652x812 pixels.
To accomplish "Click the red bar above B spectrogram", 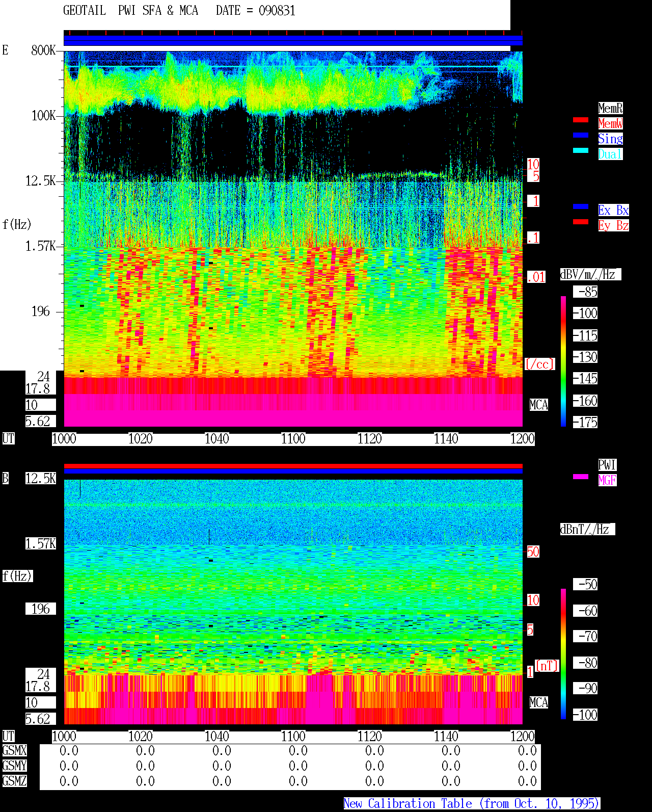I will point(293,466).
